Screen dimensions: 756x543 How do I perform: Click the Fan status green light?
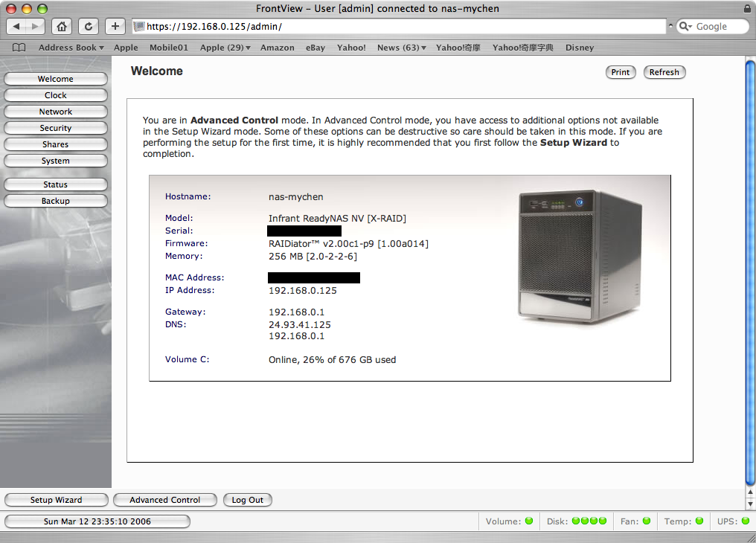[647, 521]
